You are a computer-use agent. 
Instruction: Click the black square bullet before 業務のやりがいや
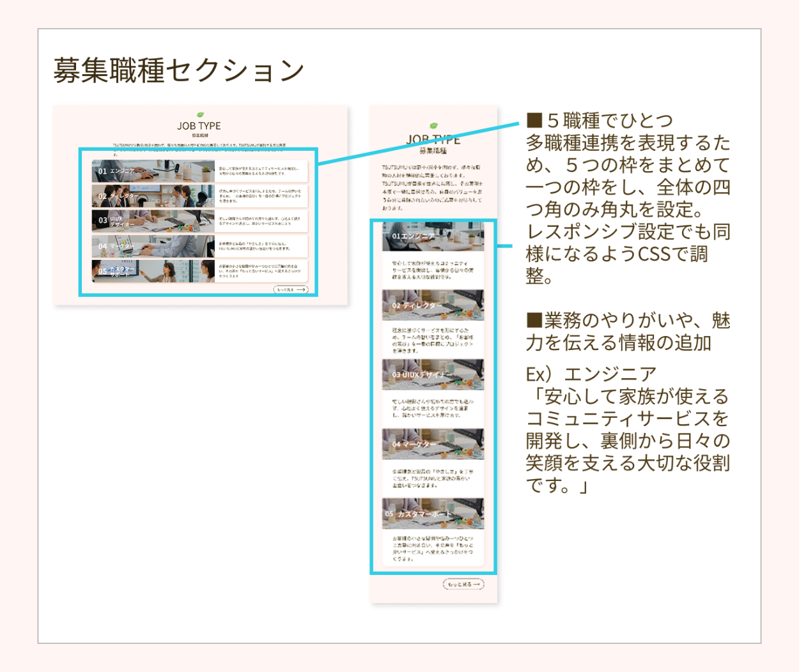[x=534, y=320]
